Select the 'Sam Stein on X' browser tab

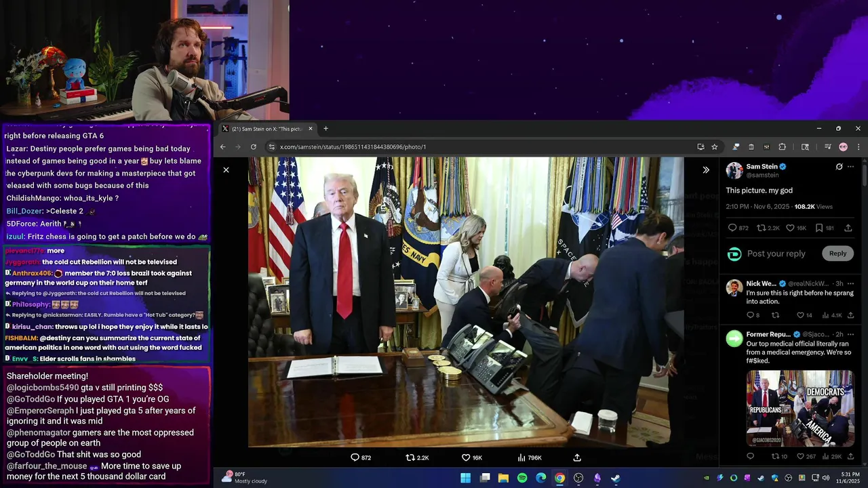point(268,129)
